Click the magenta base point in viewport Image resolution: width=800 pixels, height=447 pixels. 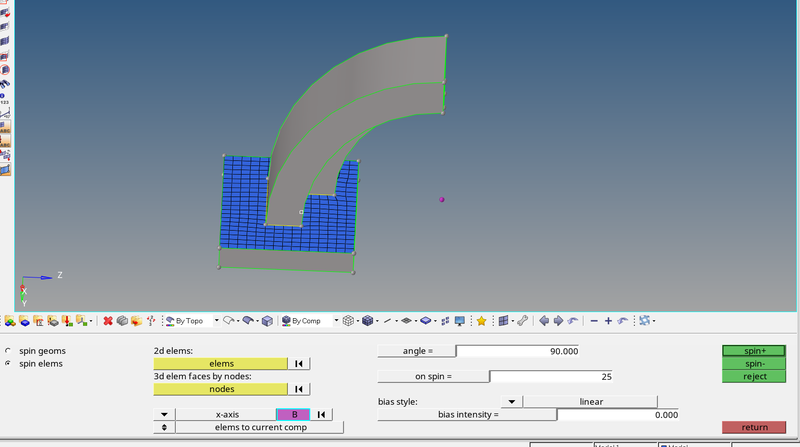[442, 200]
